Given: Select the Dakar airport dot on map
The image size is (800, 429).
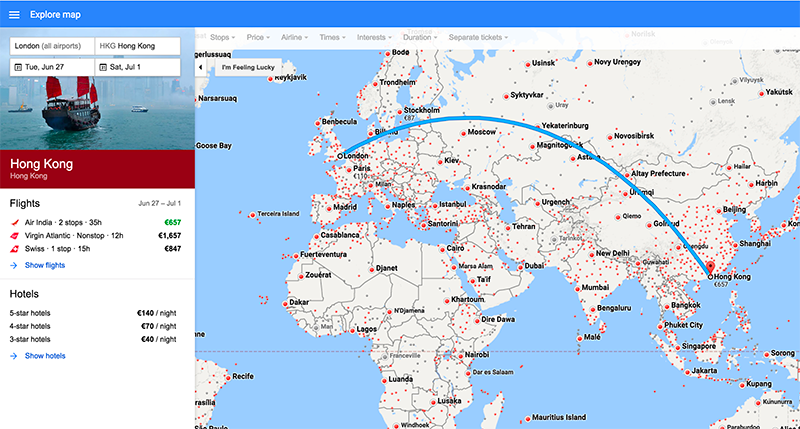Looking at the screenshot, I should (285, 304).
